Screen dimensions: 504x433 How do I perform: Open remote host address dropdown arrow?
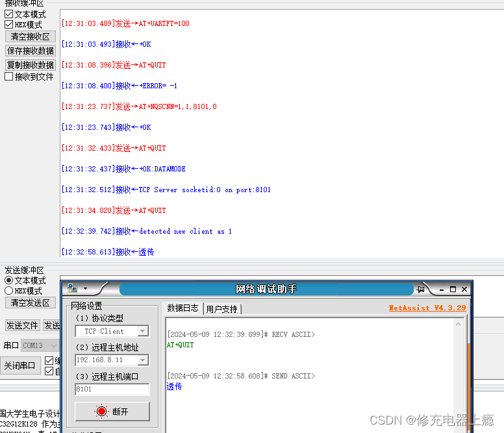(x=143, y=360)
